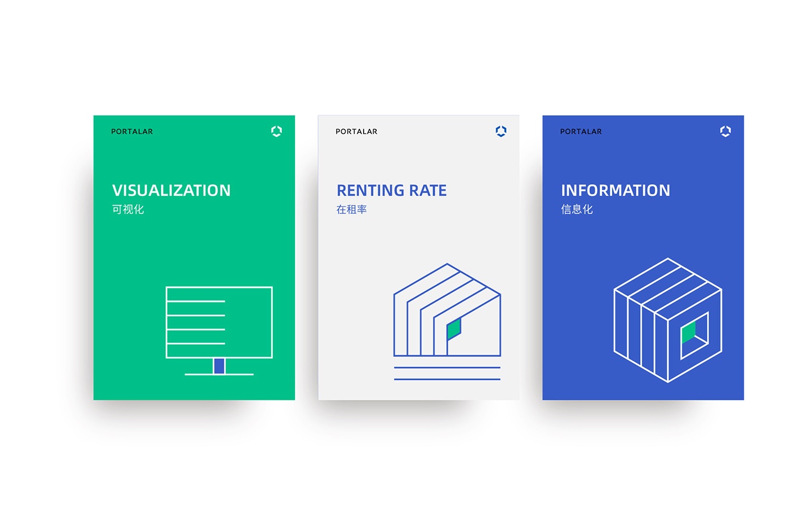Click the blue monitor stand rectangle

tap(219, 366)
